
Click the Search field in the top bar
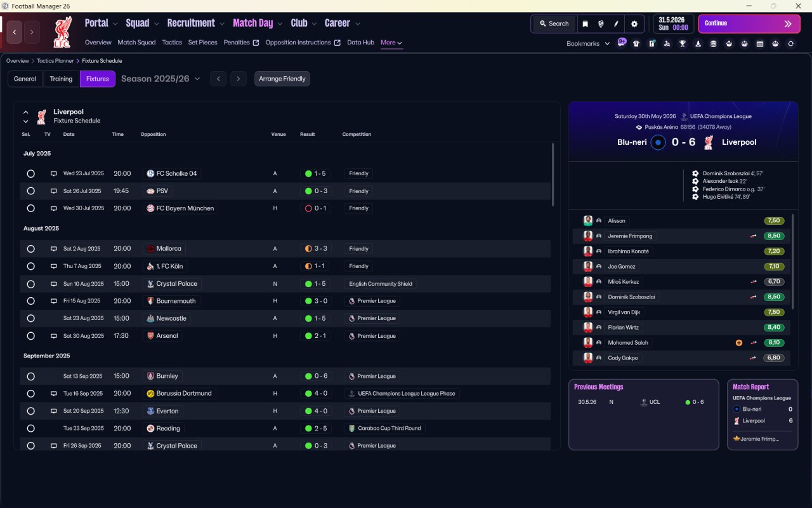coord(554,23)
